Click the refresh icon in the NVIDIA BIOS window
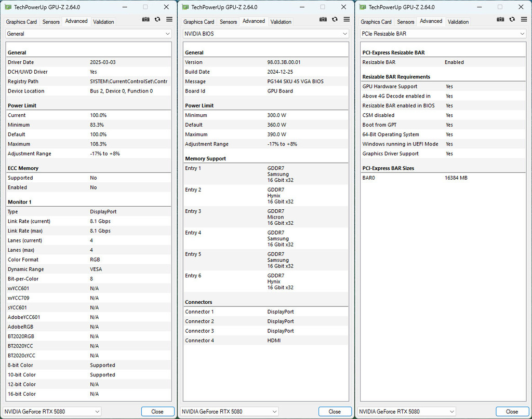 pos(335,19)
